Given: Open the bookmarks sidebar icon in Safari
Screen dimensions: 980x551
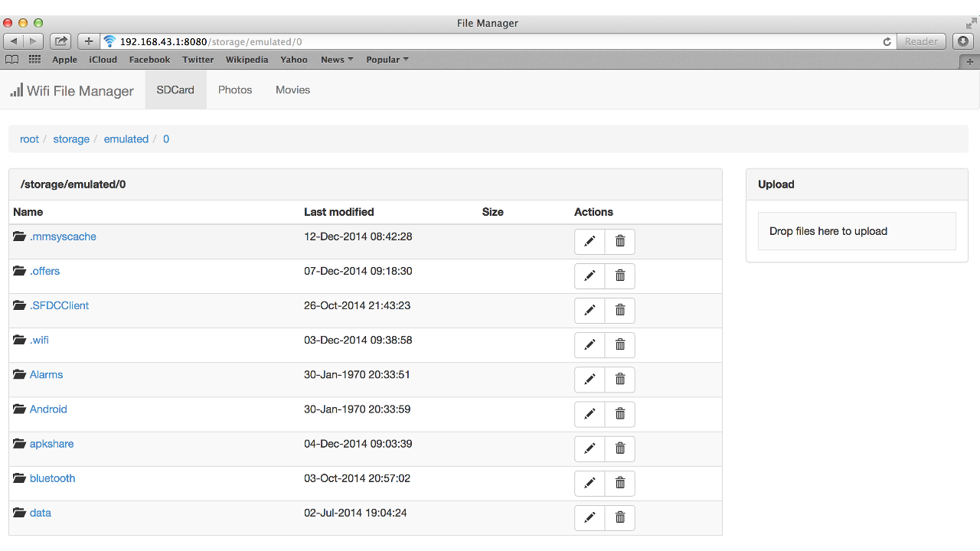Looking at the screenshot, I should [x=11, y=59].
